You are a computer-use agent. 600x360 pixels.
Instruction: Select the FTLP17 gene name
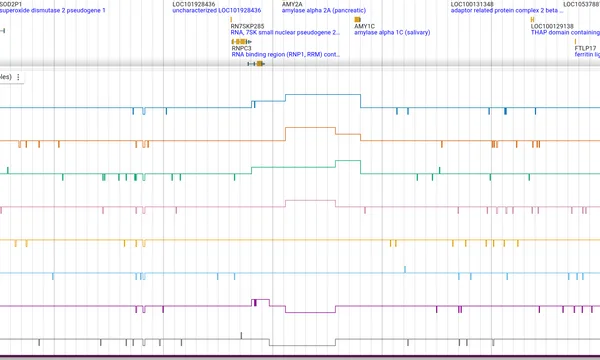pyautogui.click(x=585, y=48)
